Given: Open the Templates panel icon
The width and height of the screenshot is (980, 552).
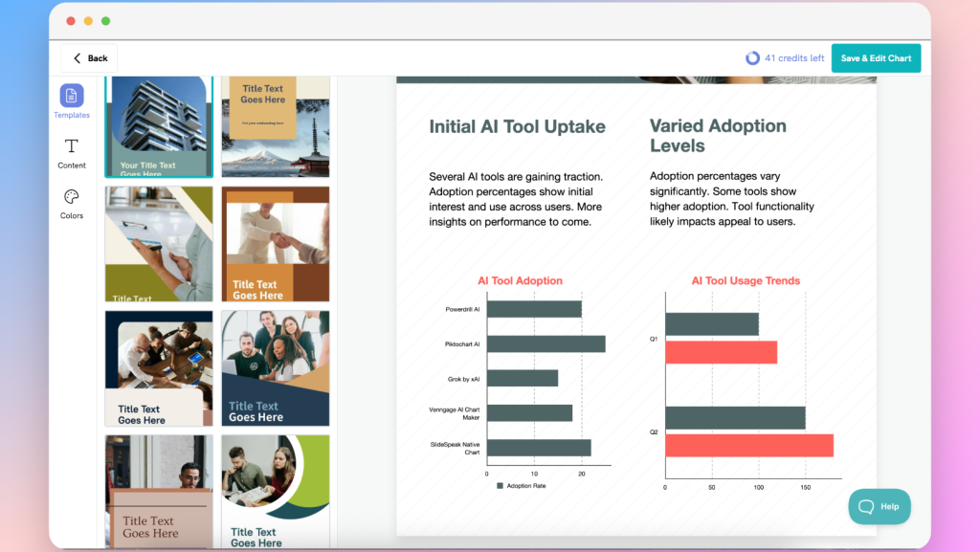Looking at the screenshot, I should pos(71,96).
